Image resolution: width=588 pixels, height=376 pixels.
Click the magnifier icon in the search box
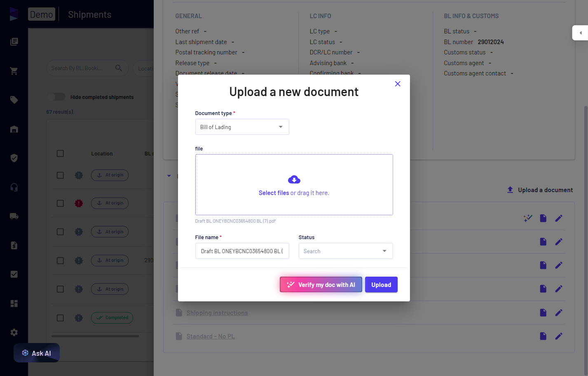pos(119,68)
